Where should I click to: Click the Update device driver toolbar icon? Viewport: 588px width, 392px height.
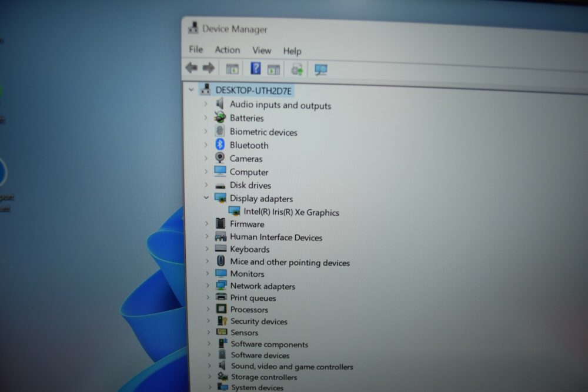tap(297, 70)
